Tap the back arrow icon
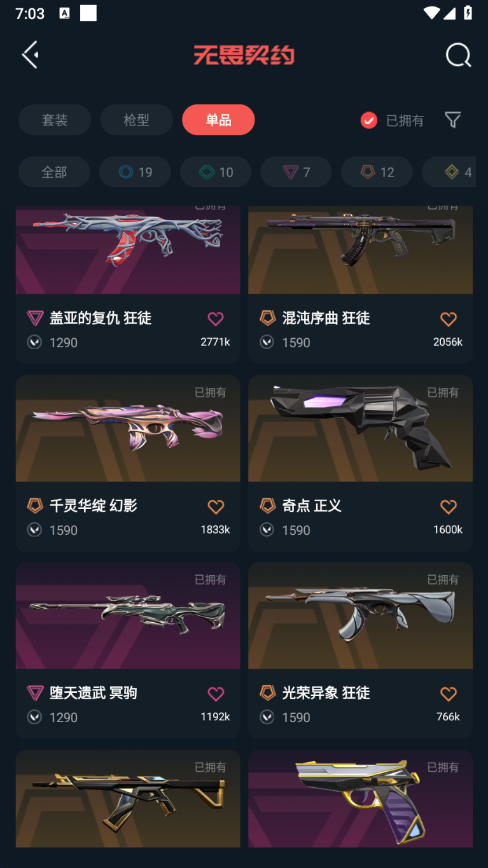This screenshot has width=488, height=868. click(31, 55)
